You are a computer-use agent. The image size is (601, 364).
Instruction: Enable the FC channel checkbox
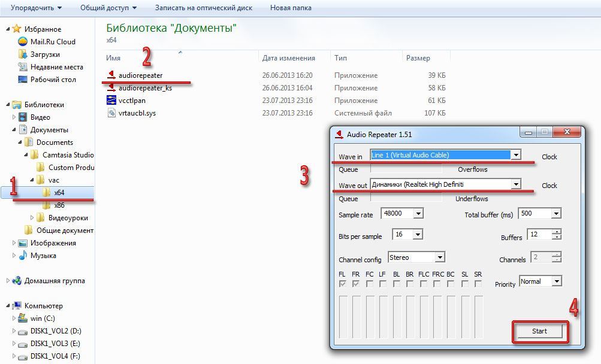click(370, 284)
